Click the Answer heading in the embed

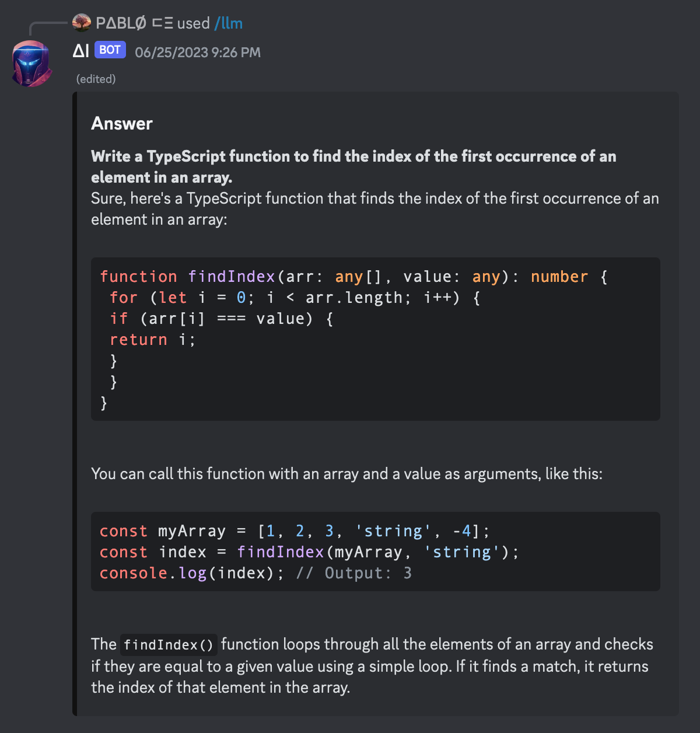121,123
